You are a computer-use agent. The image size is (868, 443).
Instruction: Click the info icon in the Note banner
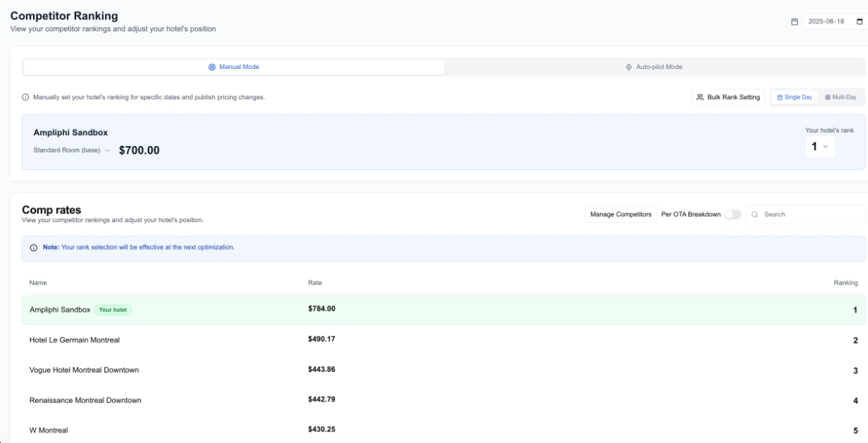pos(34,247)
